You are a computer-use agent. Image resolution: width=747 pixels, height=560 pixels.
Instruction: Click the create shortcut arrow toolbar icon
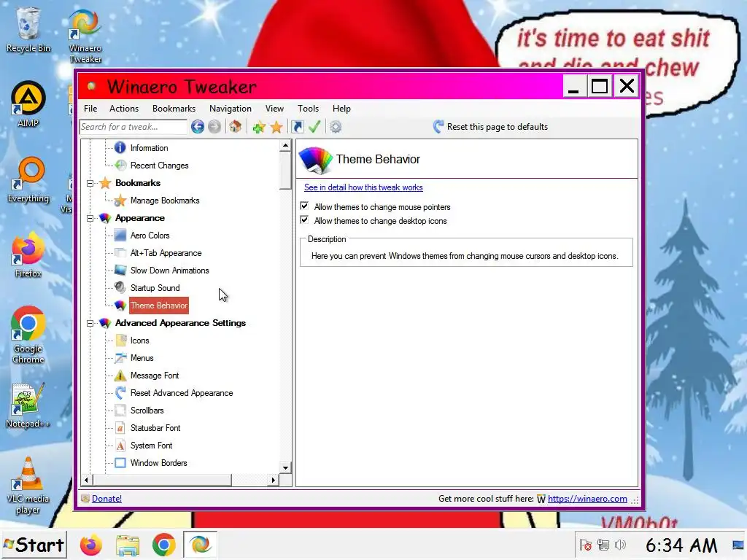tap(298, 127)
